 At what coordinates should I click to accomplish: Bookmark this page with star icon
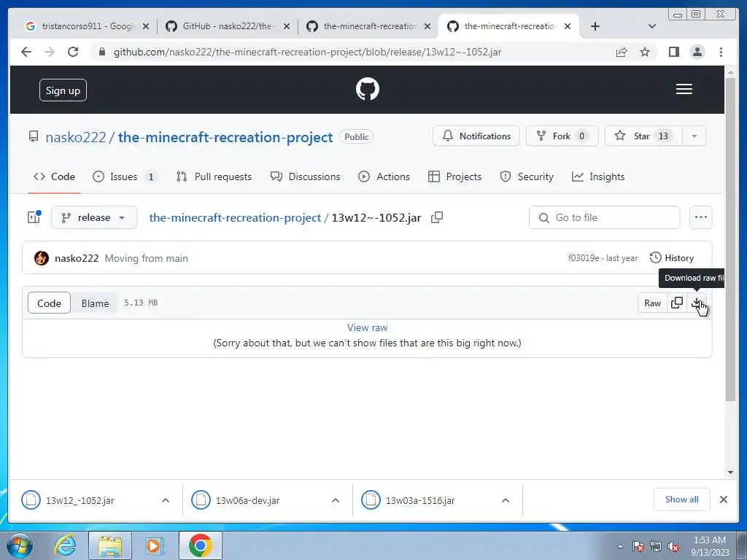tap(645, 52)
